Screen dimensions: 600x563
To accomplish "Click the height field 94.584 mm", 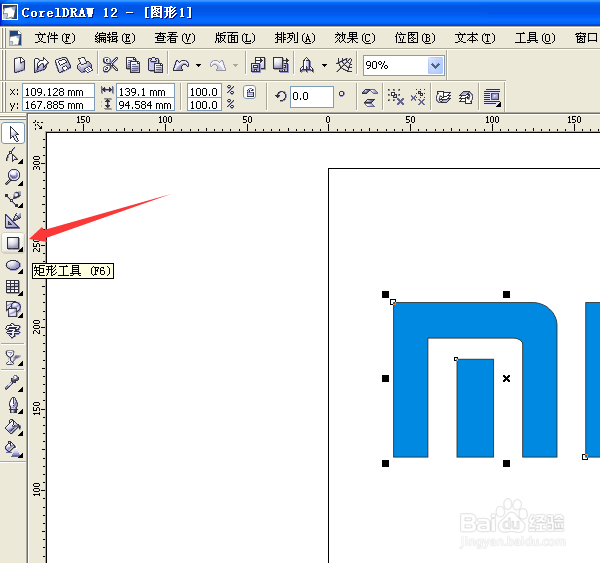I will (146, 105).
